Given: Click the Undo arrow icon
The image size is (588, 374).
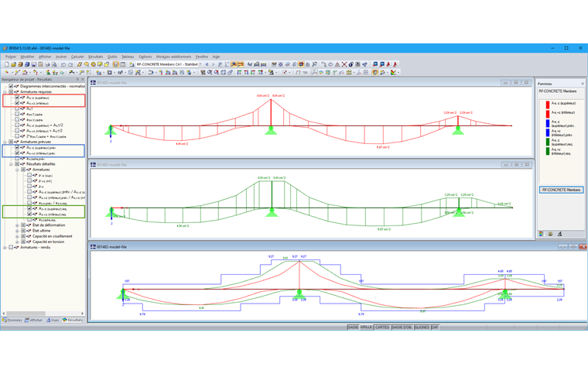Looking at the screenshot, I should tap(63, 64).
